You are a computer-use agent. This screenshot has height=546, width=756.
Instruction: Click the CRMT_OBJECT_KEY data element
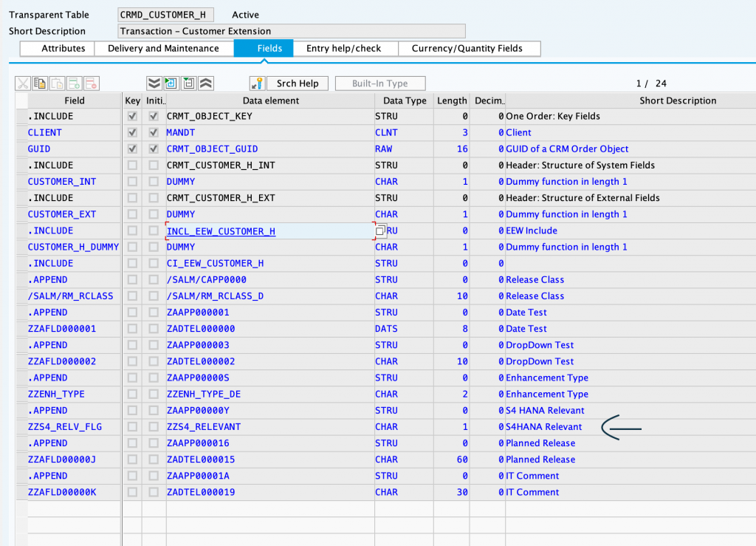(x=209, y=116)
